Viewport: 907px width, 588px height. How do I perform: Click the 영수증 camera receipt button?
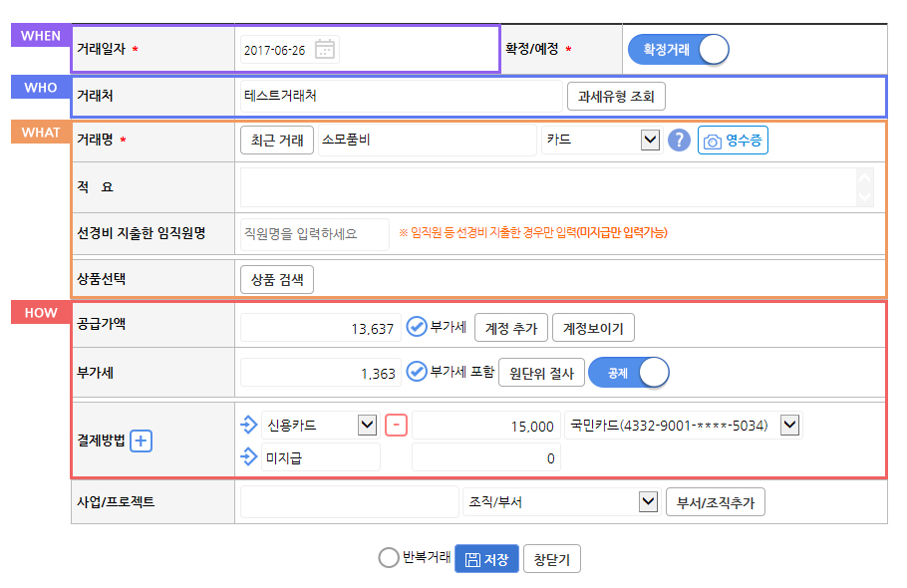click(733, 140)
